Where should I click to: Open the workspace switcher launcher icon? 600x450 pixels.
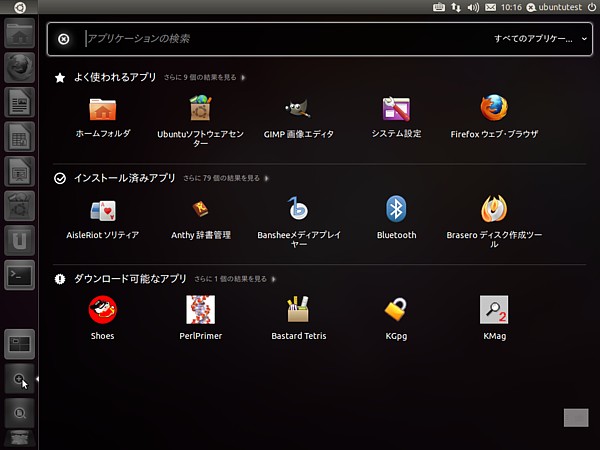point(20,344)
